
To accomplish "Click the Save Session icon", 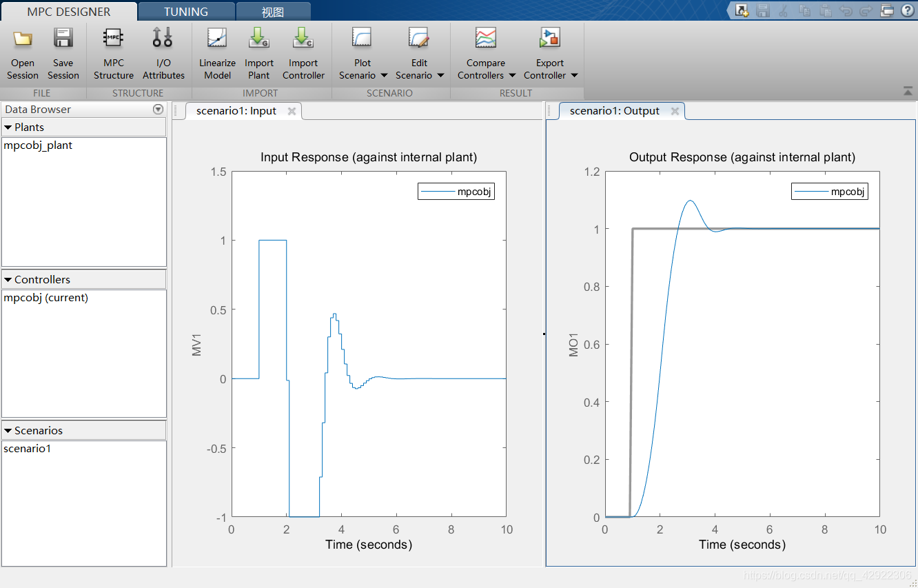I will click(x=63, y=39).
